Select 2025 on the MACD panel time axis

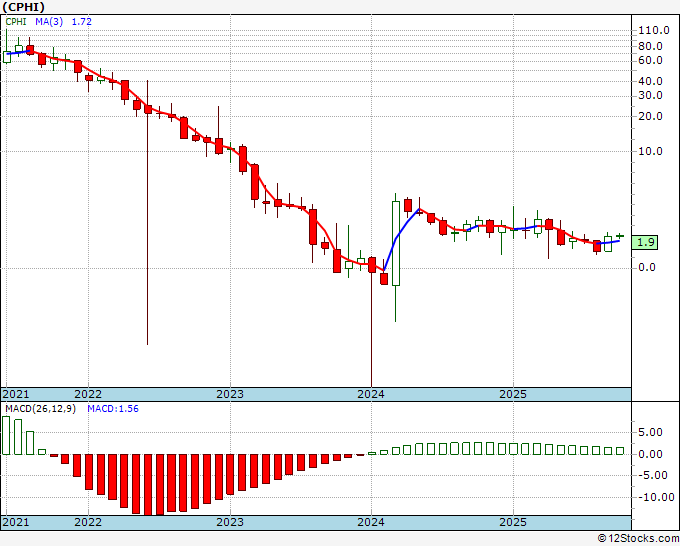tap(513, 522)
